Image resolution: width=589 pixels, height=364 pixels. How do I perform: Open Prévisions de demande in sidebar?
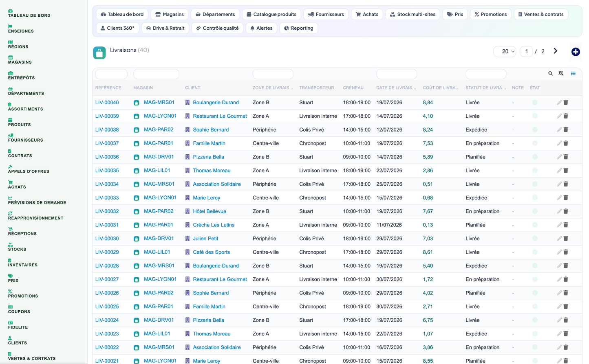pyautogui.click(x=37, y=201)
